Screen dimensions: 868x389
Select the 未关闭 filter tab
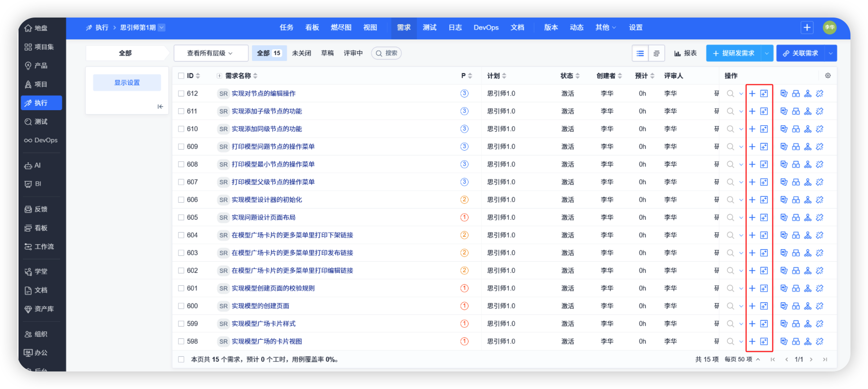pyautogui.click(x=302, y=53)
